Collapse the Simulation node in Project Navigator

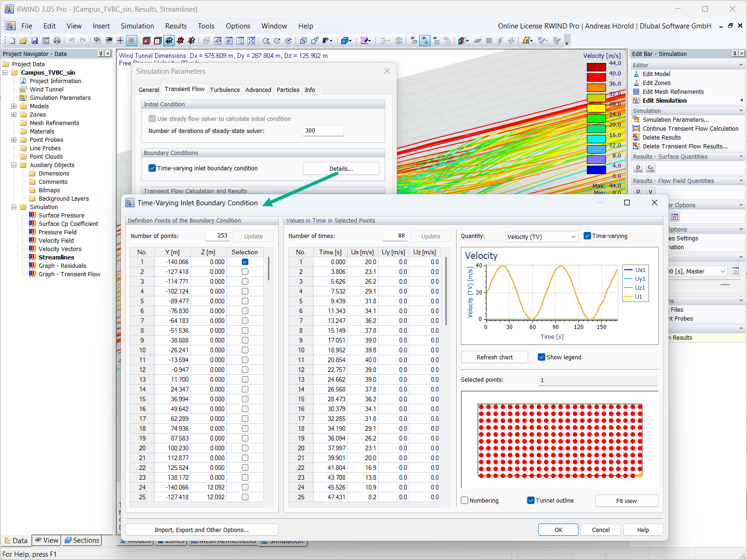tap(14, 207)
